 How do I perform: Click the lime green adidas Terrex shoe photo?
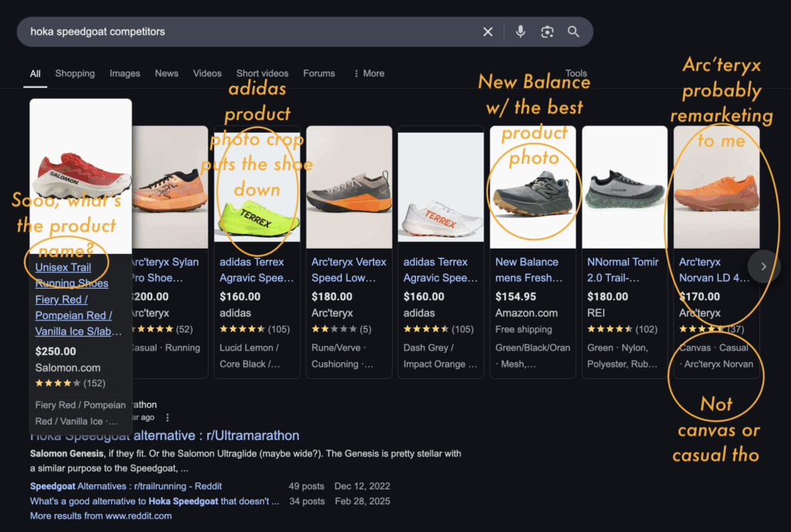point(257,187)
